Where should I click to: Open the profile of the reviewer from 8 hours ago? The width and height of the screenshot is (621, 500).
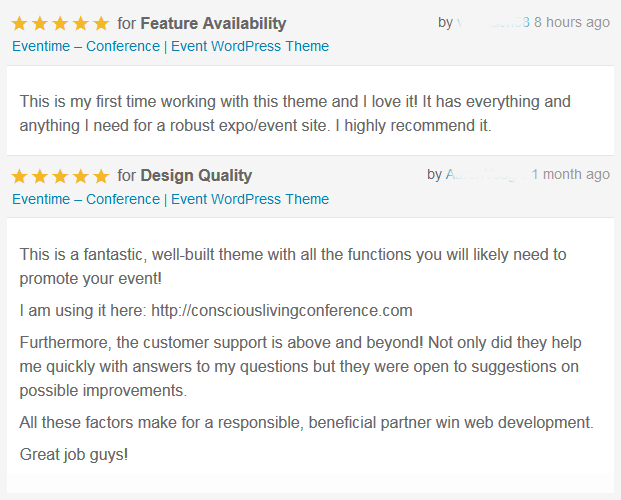tap(493, 22)
